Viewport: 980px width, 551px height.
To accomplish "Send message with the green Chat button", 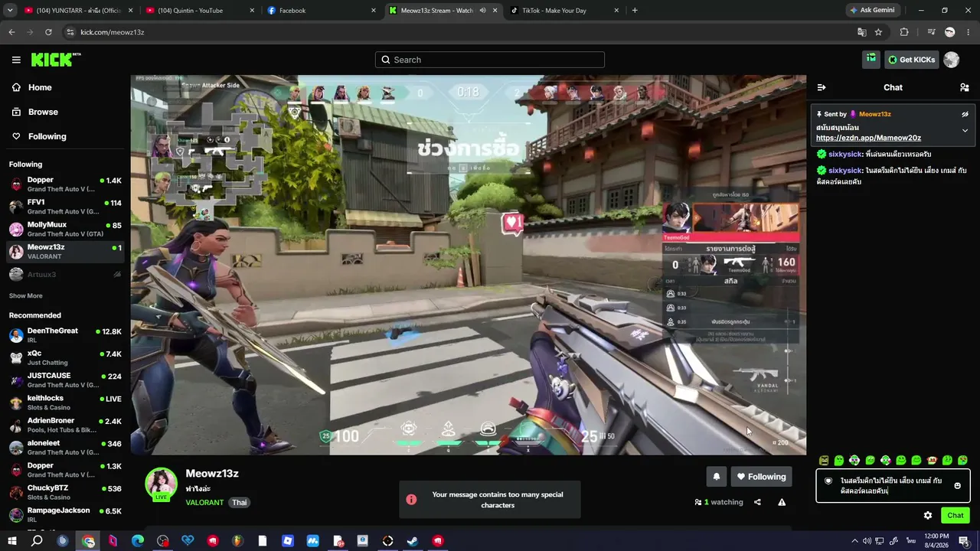I will pos(955,515).
